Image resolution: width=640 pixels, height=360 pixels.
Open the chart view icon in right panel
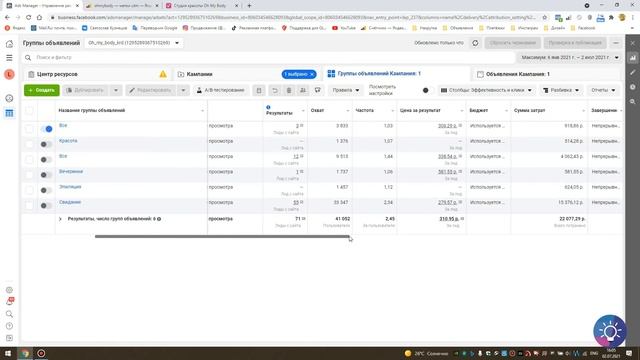click(x=633, y=58)
